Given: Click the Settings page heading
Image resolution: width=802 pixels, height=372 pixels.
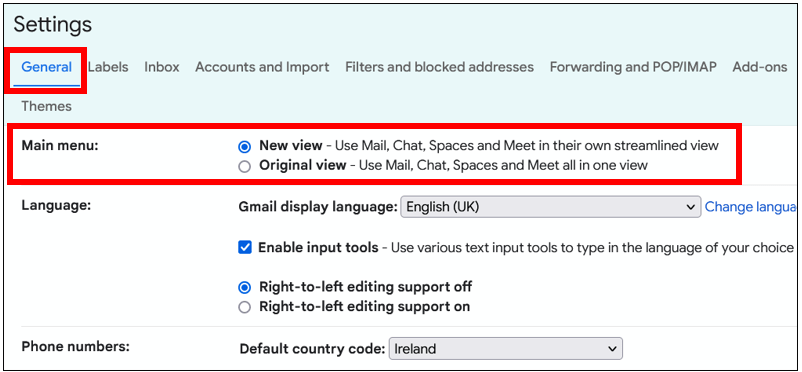Looking at the screenshot, I should pos(53,25).
